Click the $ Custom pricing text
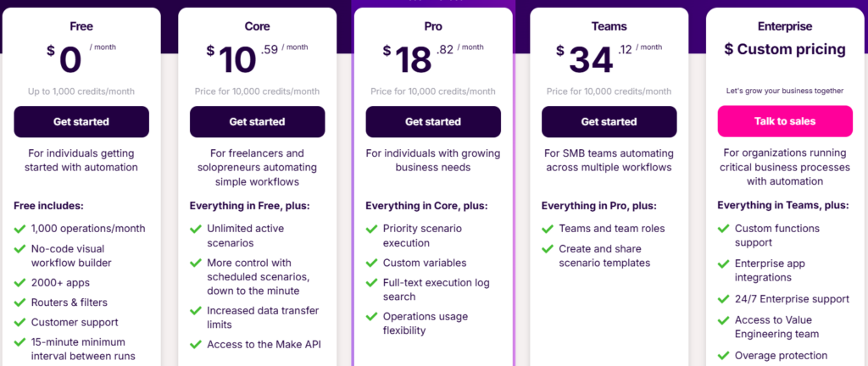This screenshot has width=868, height=366. [785, 50]
